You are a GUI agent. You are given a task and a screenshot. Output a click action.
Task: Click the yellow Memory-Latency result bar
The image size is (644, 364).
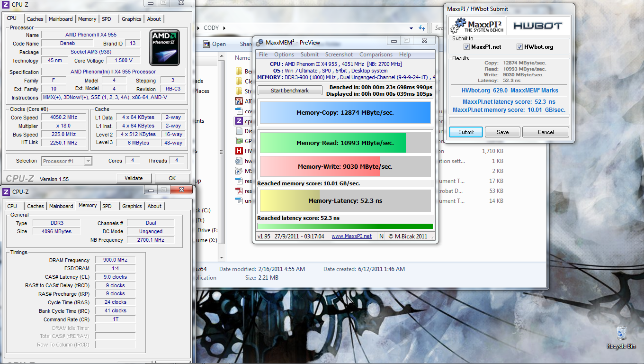coord(345,200)
